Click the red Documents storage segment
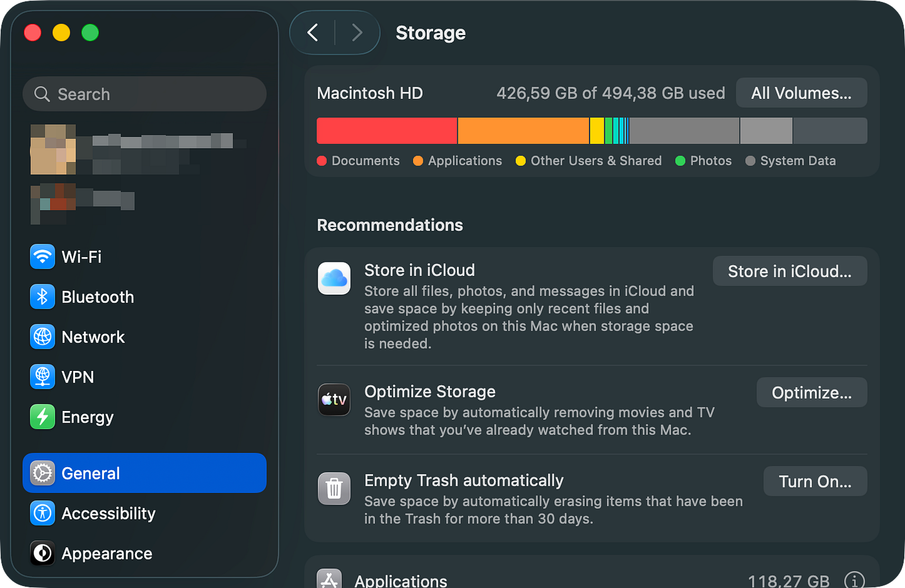 click(387, 131)
